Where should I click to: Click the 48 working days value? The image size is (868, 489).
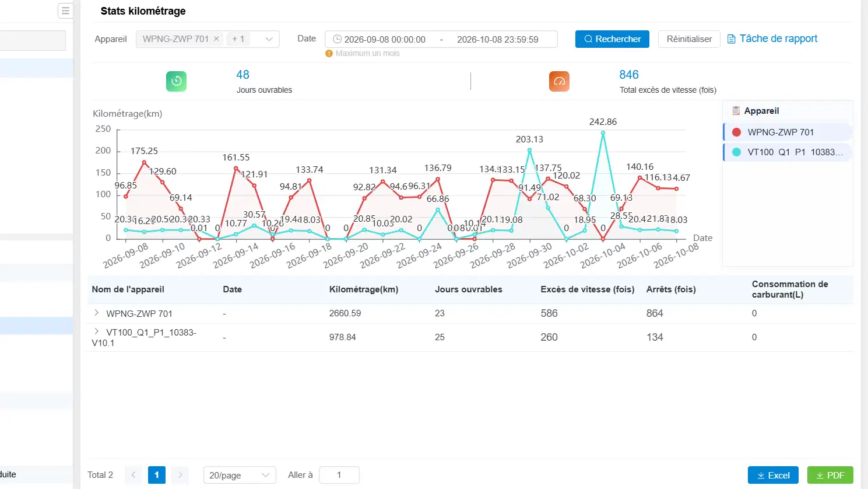(x=243, y=75)
